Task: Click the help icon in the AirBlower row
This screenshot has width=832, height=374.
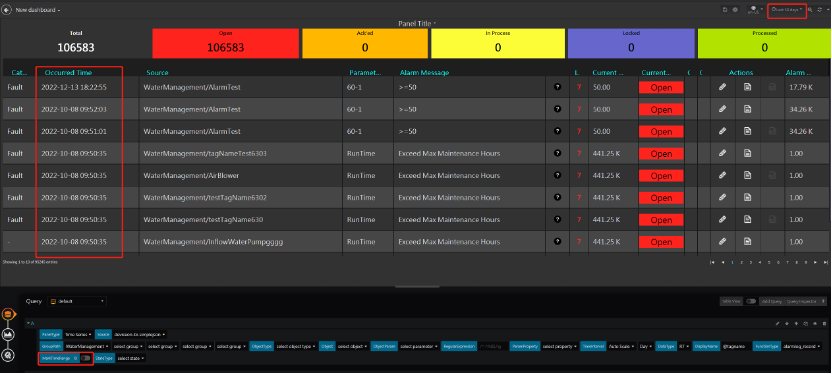Action: pyautogui.click(x=557, y=175)
